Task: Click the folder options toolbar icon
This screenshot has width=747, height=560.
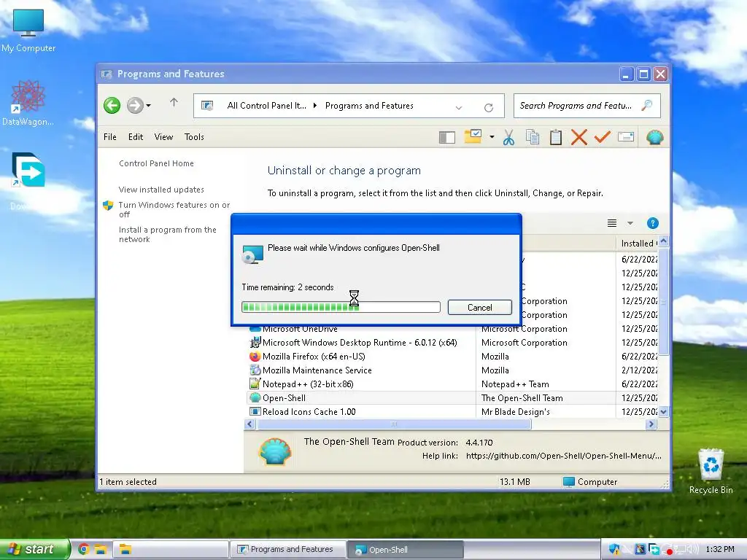Action: (x=473, y=136)
